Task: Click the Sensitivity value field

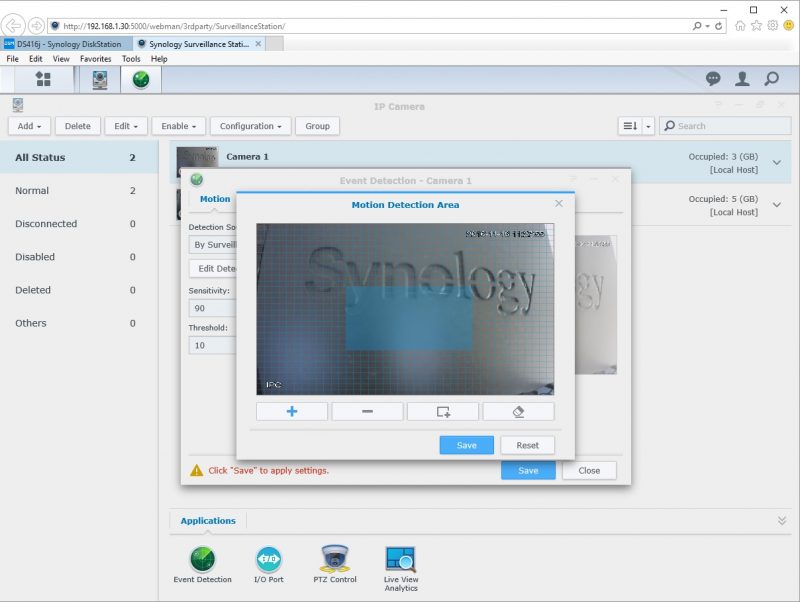Action: 213,308
